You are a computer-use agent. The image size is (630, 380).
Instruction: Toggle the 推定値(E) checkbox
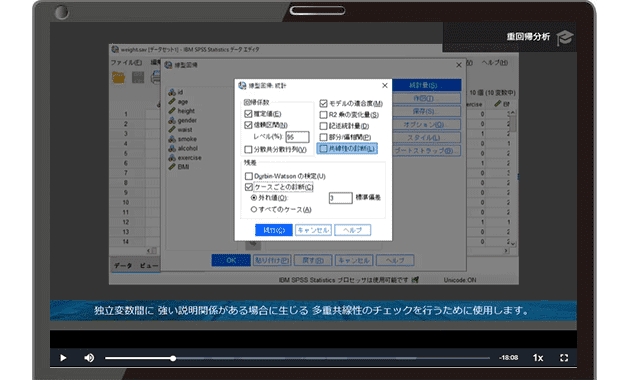[x=248, y=114]
